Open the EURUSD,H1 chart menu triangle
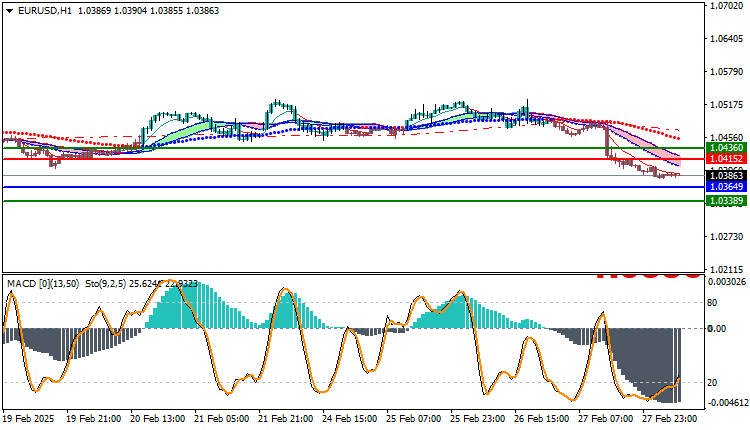750x430 pixels. click(x=10, y=11)
